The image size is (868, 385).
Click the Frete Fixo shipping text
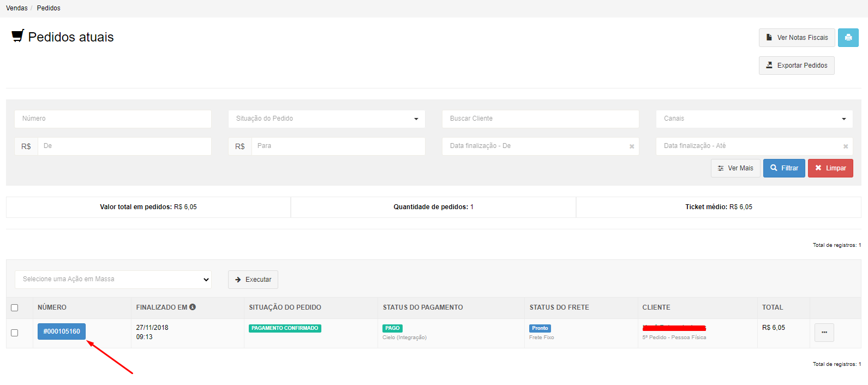pyautogui.click(x=541, y=337)
